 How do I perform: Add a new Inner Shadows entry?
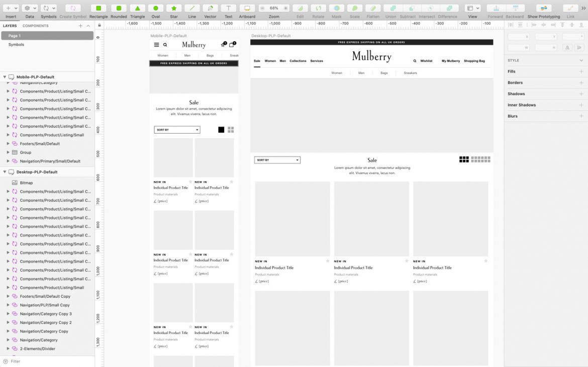581,105
